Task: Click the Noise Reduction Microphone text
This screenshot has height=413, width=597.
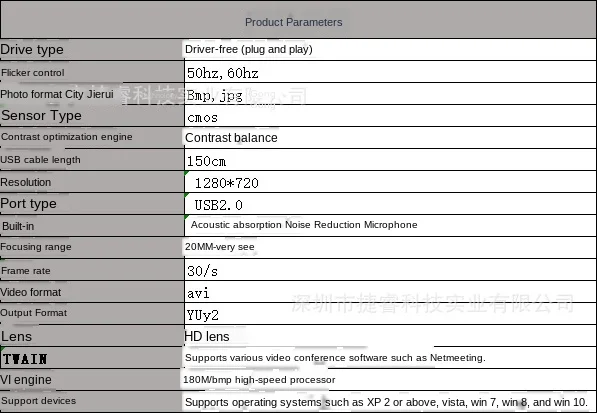Action: pos(351,225)
